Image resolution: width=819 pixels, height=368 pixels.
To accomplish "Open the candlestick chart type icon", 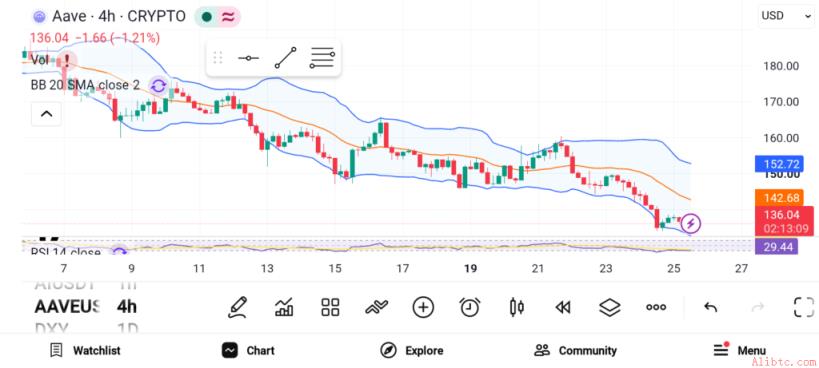I will 516,307.
